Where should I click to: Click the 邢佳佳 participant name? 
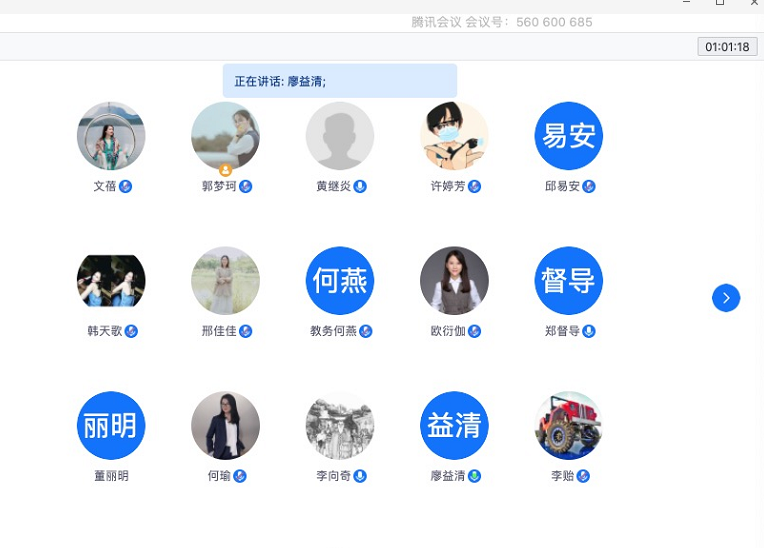pos(219,331)
